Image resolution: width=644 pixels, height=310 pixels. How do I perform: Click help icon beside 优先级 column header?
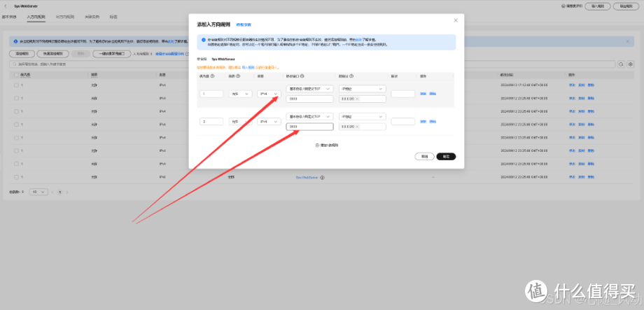tap(212, 76)
